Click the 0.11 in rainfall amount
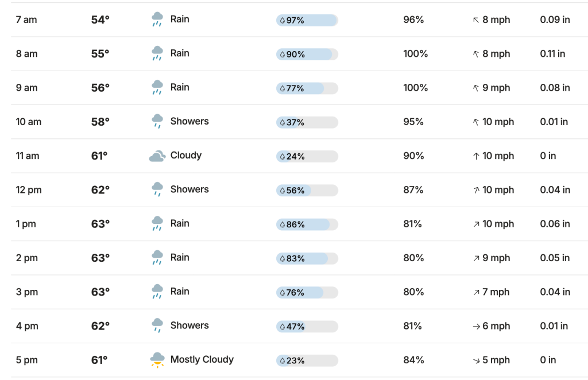 (552, 53)
